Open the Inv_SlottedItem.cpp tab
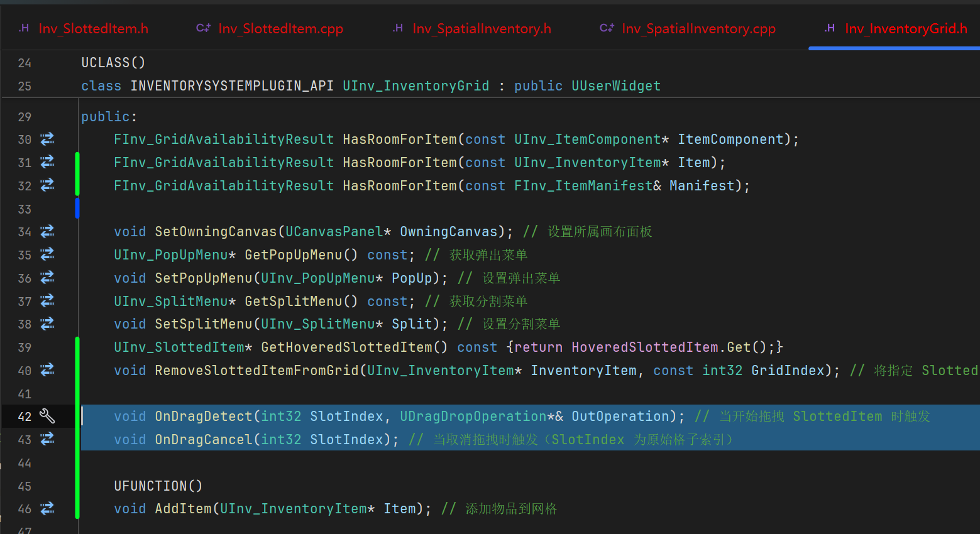 click(x=270, y=28)
